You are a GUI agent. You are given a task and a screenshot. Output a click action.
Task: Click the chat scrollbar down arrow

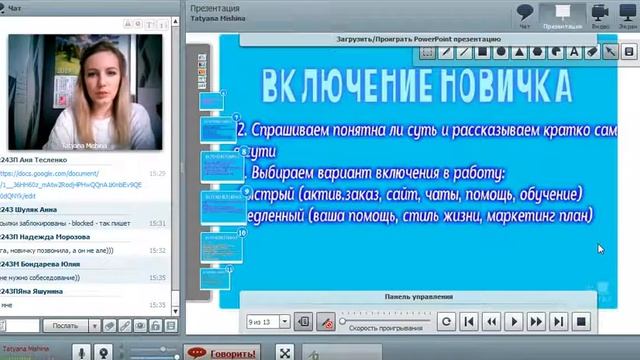(x=176, y=311)
